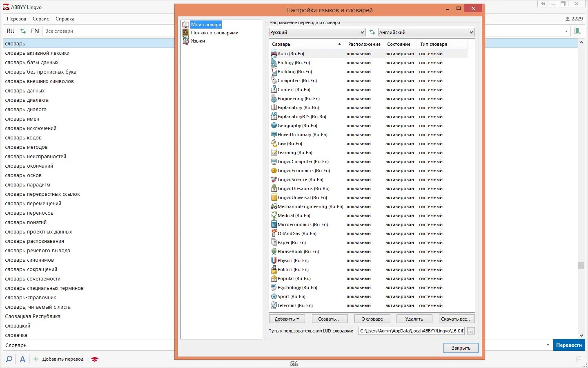588x368 pixels.
Task: Expand the main search field dropdown arrow
Action: 566,31
